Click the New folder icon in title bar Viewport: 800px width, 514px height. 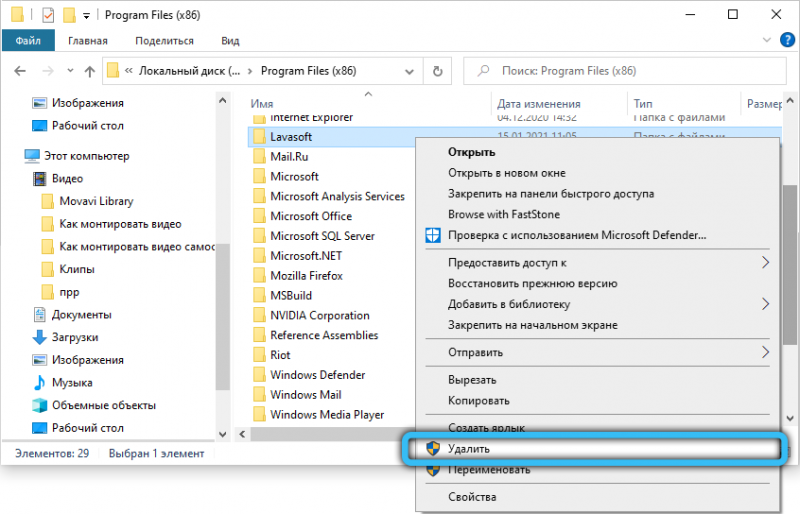point(69,15)
